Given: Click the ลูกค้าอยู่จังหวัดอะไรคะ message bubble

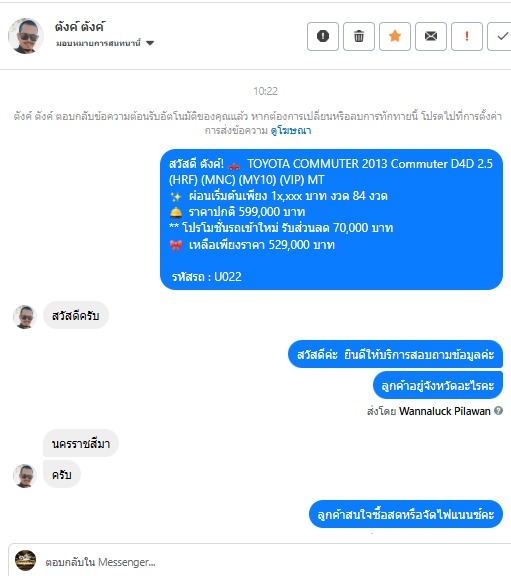Looking at the screenshot, I should (438, 385).
